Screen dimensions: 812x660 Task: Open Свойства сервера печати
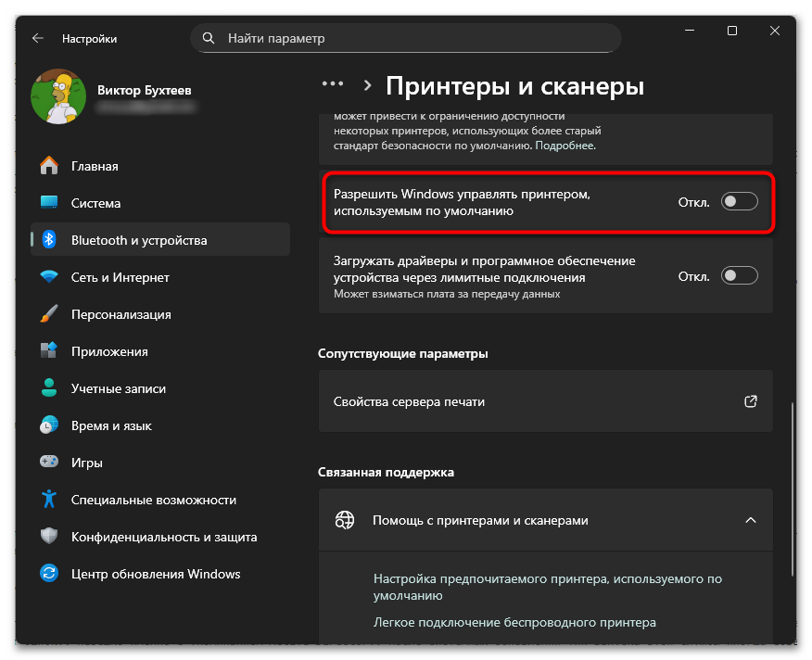click(546, 401)
